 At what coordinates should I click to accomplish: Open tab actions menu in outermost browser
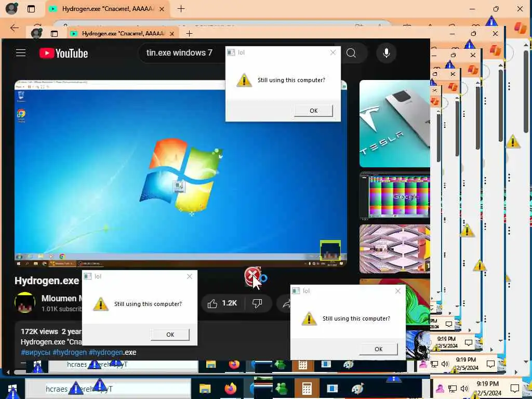tap(31, 9)
